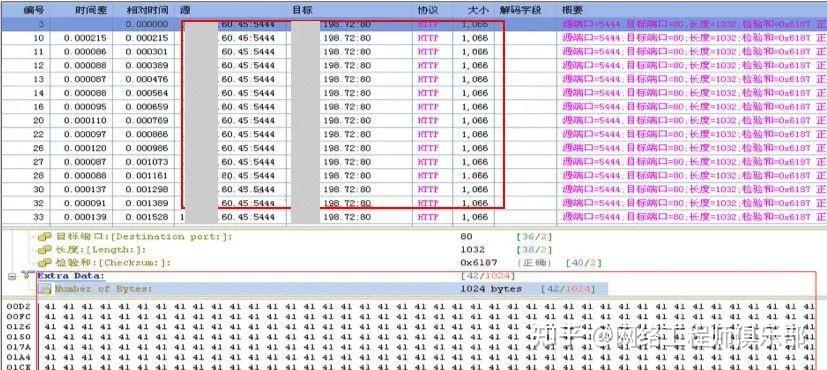This screenshot has width=827, height=370.
Task: Select packet number 11
Action: [414, 52]
